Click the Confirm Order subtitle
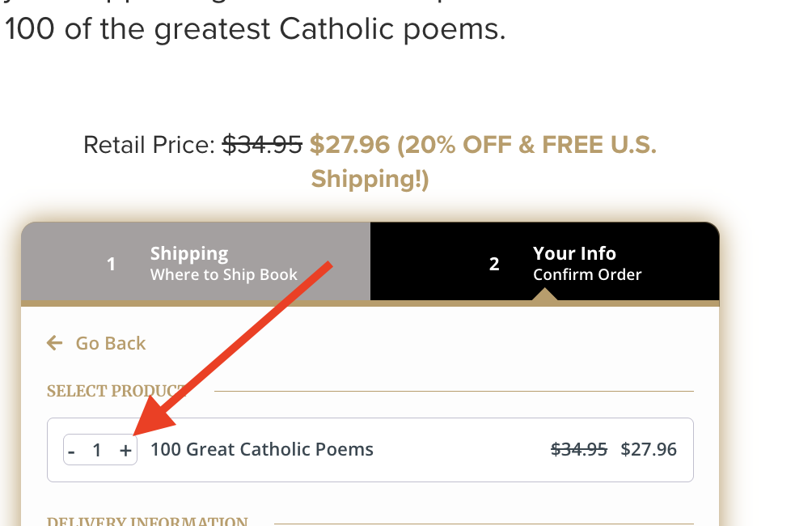The image size is (812, 526). point(587,275)
